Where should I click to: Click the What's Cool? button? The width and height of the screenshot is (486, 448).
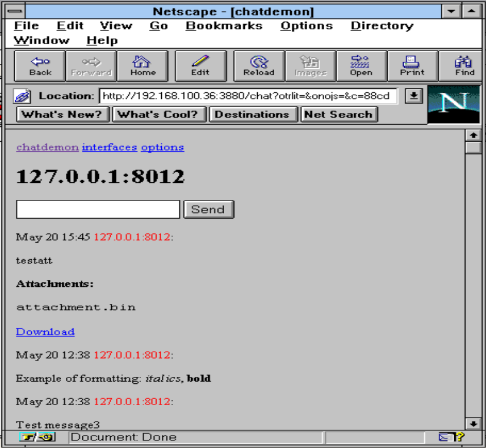pos(159,114)
